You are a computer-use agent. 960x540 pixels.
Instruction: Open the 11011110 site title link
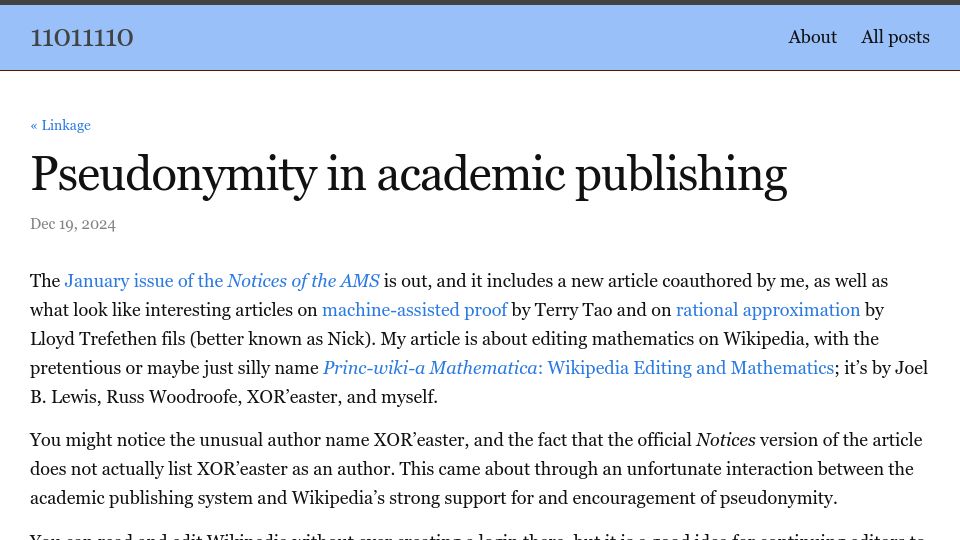pos(81,38)
